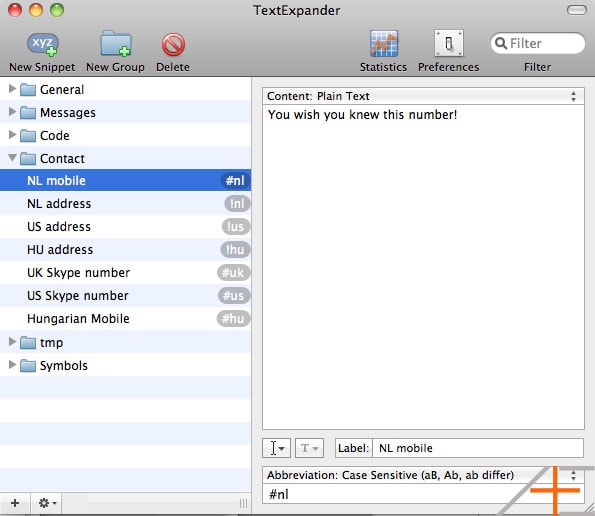Click the New Group folder icon

coord(116,44)
